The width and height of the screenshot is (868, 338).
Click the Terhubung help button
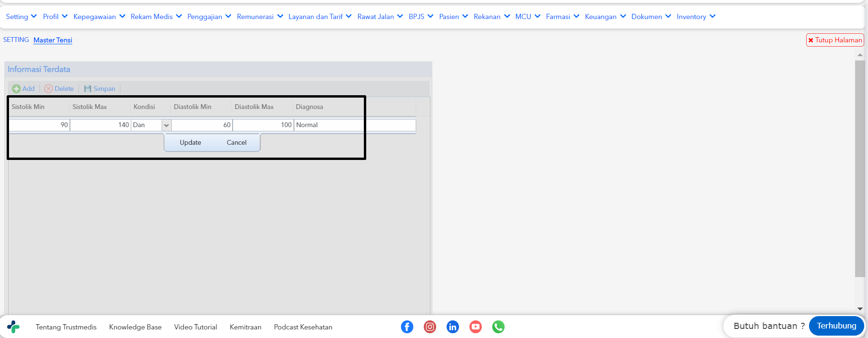point(836,326)
